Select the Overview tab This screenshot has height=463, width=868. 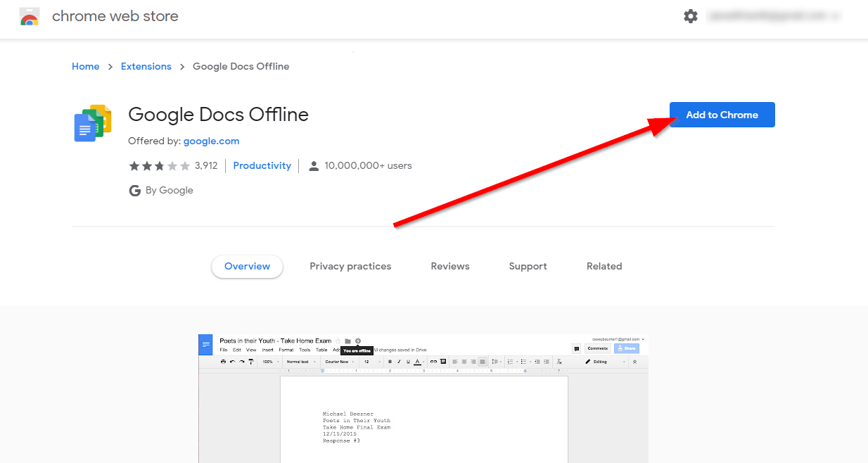tap(247, 266)
